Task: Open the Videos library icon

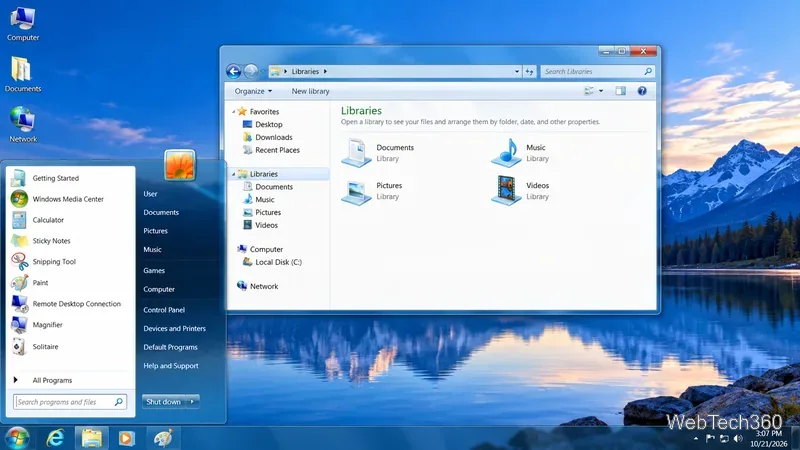Action: click(506, 190)
